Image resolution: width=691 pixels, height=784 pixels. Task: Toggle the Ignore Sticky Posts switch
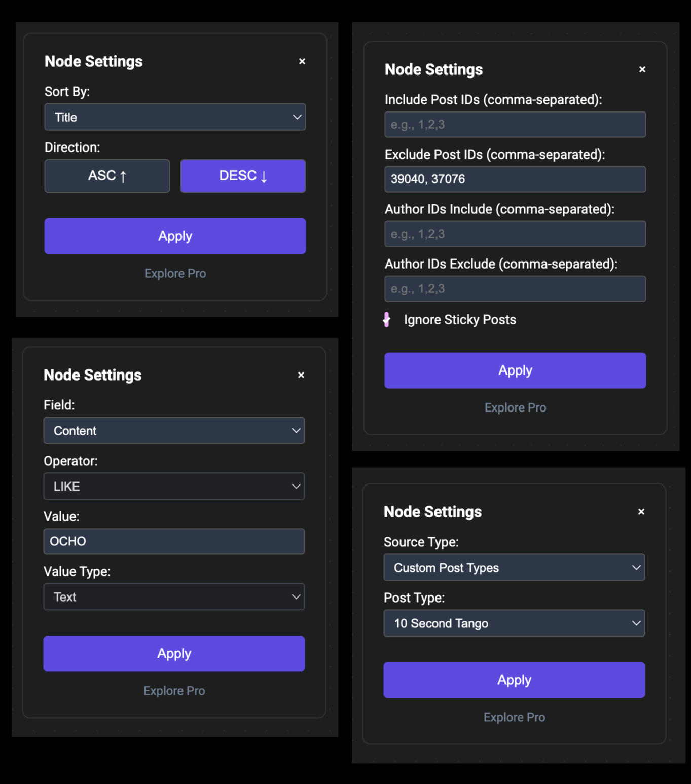pyautogui.click(x=387, y=320)
